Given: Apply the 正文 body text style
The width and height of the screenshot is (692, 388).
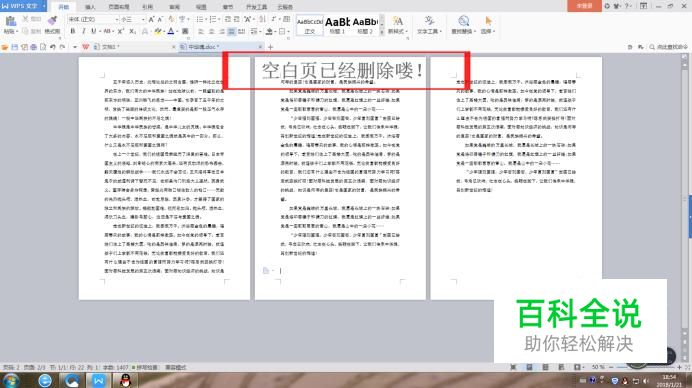Looking at the screenshot, I should (309, 26).
